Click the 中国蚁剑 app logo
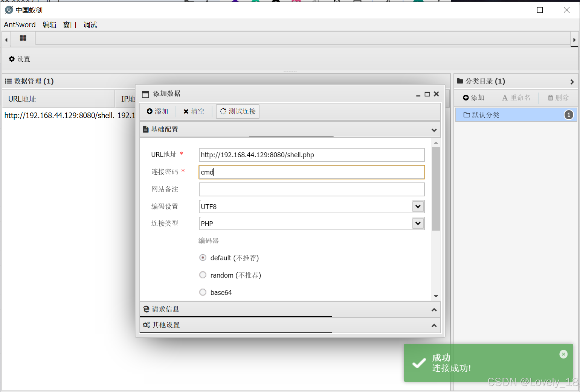This screenshot has height=392, width=580. [9, 10]
